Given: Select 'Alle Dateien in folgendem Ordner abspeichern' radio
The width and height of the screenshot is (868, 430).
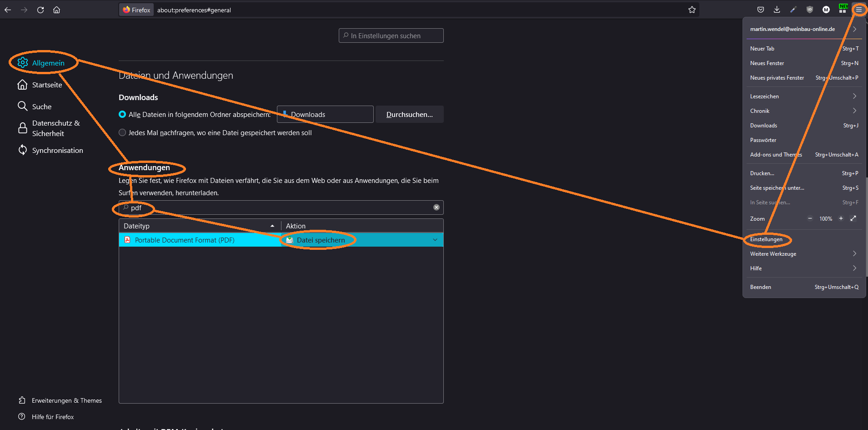Looking at the screenshot, I should coord(122,115).
